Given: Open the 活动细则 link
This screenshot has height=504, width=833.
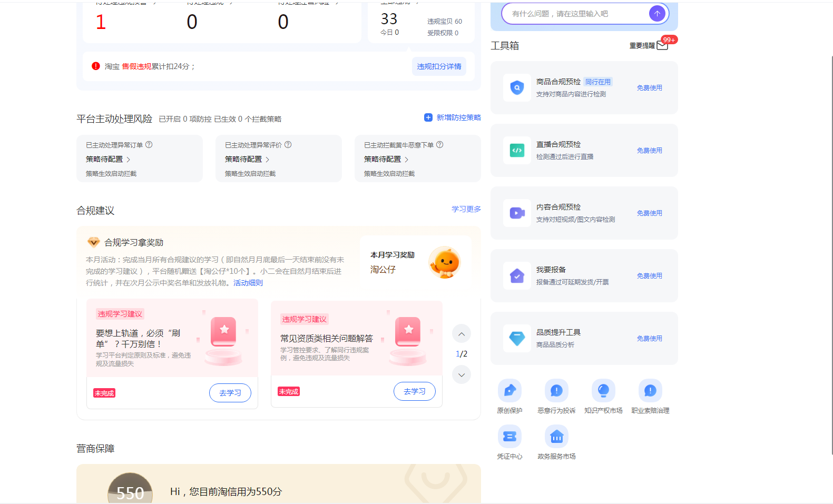Looking at the screenshot, I should (x=248, y=283).
